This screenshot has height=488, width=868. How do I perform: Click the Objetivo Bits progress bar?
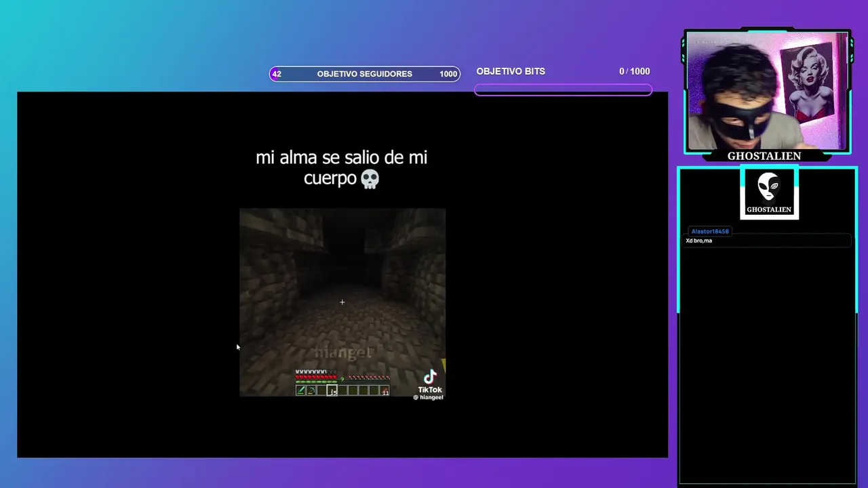pyautogui.click(x=563, y=89)
